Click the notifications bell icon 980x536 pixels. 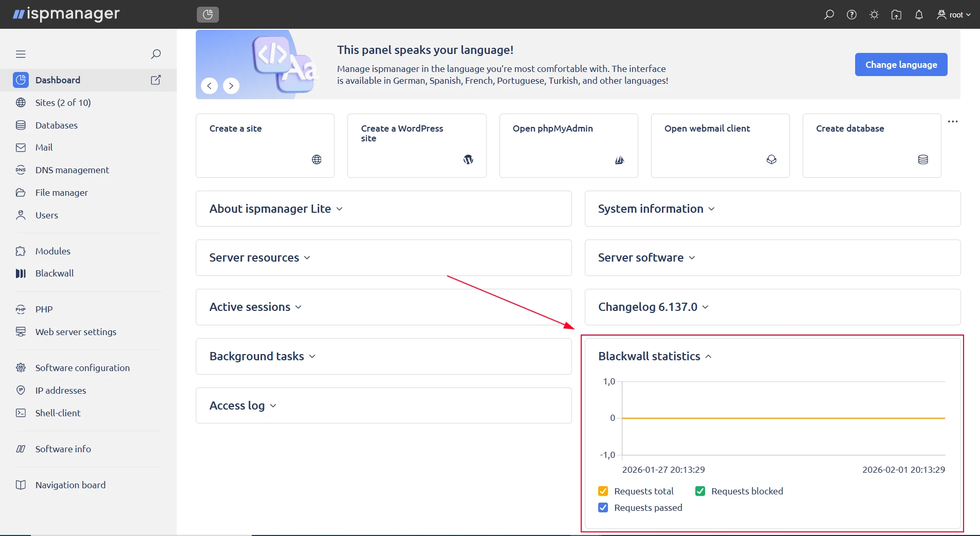919,15
